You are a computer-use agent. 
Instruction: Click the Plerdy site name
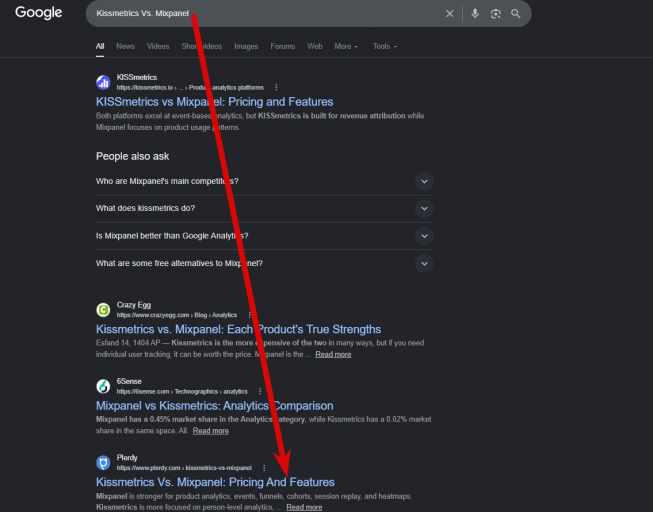[x=127, y=458]
